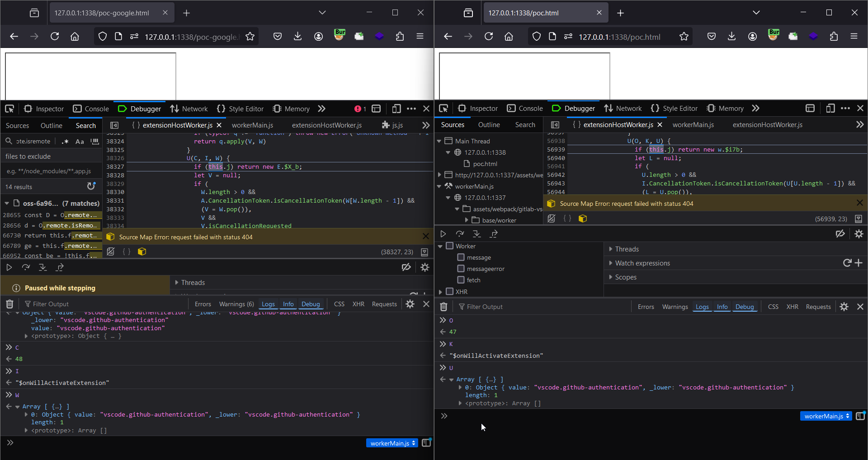Image resolution: width=868 pixels, height=460 pixels.
Task: Deactivate breakpoints in left debugger
Action: coord(406,267)
